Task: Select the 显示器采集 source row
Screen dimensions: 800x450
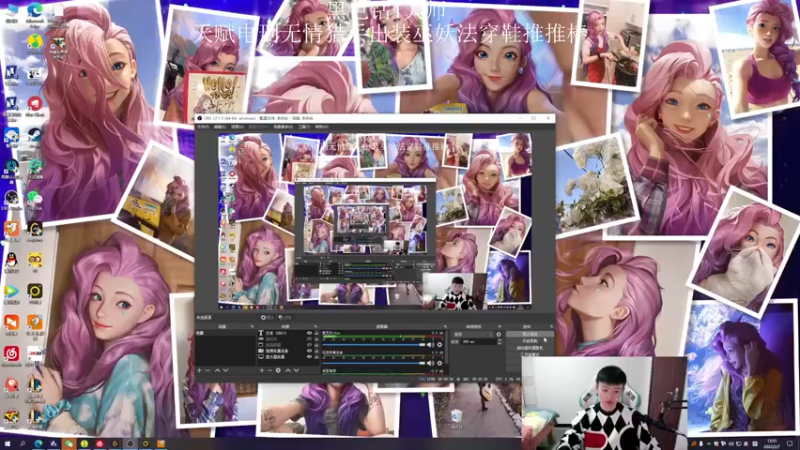Action: [x=289, y=357]
